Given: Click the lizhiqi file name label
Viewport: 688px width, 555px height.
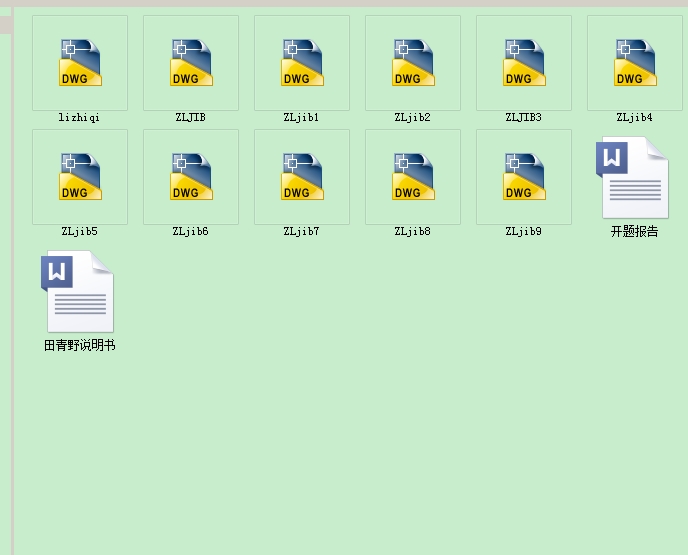Looking at the screenshot, I should point(79,118).
